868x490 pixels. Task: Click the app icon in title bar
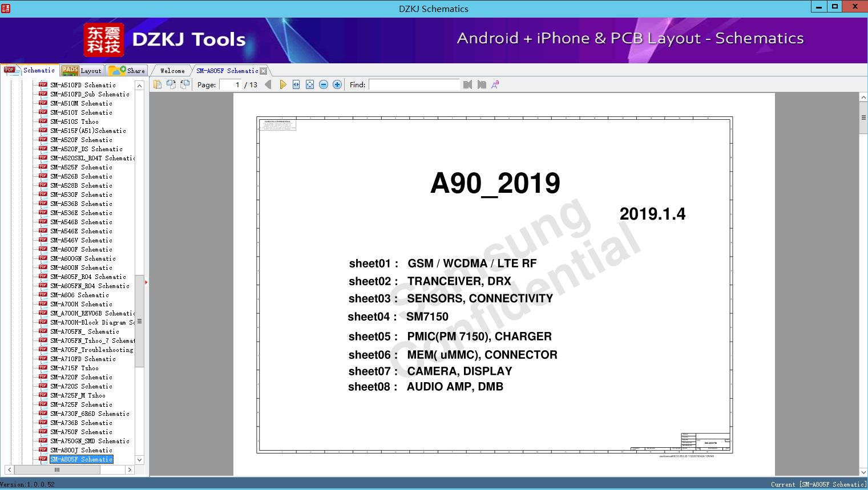pyautogui.click(x=6, y=9)
